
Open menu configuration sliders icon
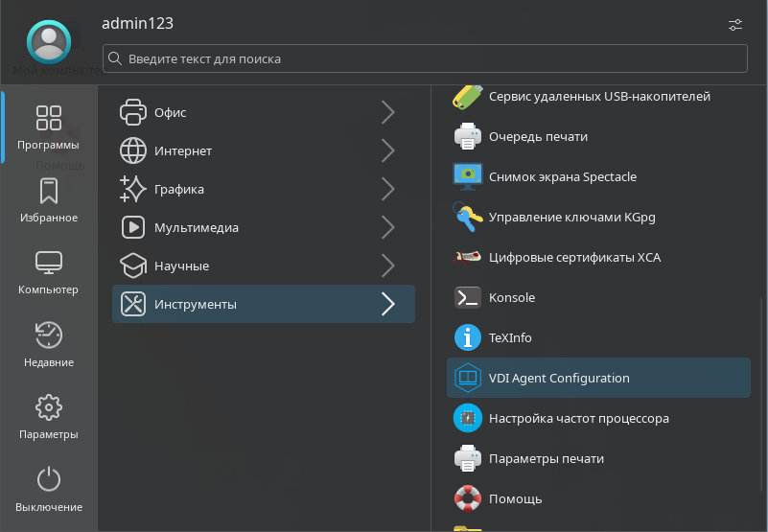pyautogui.click(x=735, y=24)
